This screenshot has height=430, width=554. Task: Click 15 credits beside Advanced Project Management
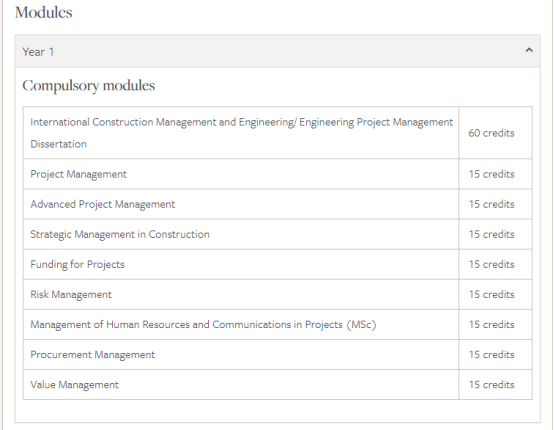491,204
